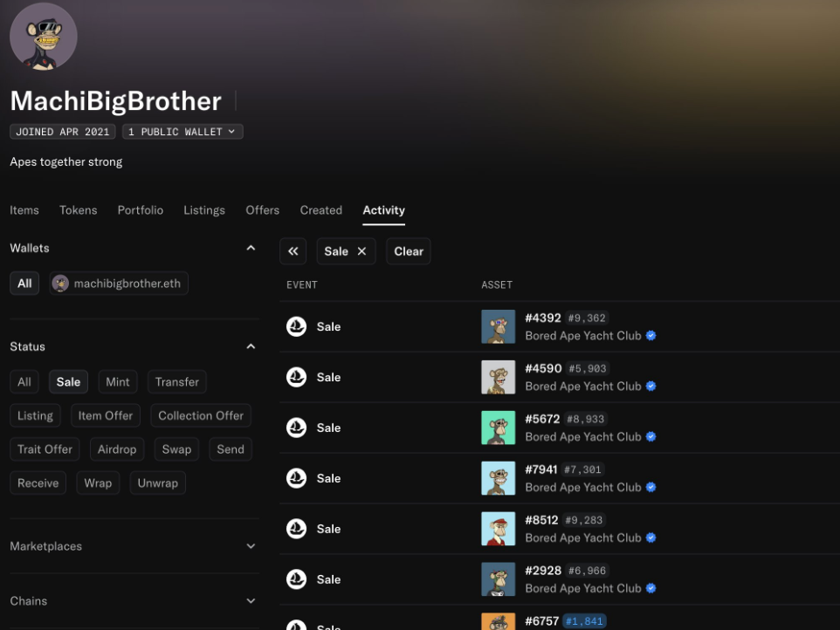Toggle the Swap status filter
Image resolution: width=840 pixels, height=630 pixels.
pos(176,449)
